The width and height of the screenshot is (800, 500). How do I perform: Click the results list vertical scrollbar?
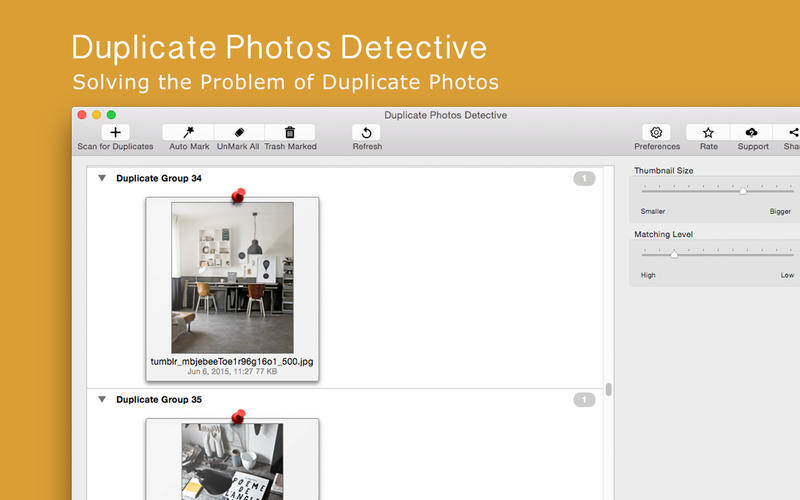[608, 389]
